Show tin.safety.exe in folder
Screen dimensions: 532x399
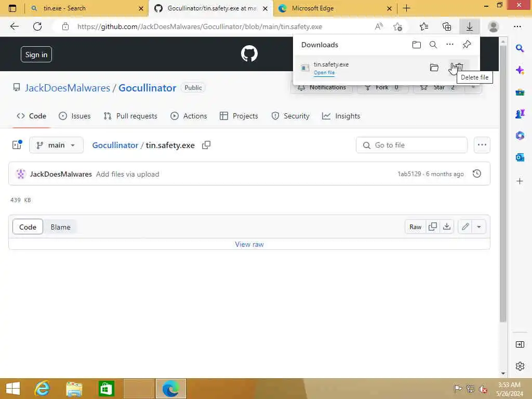click(x=434, y=67)
